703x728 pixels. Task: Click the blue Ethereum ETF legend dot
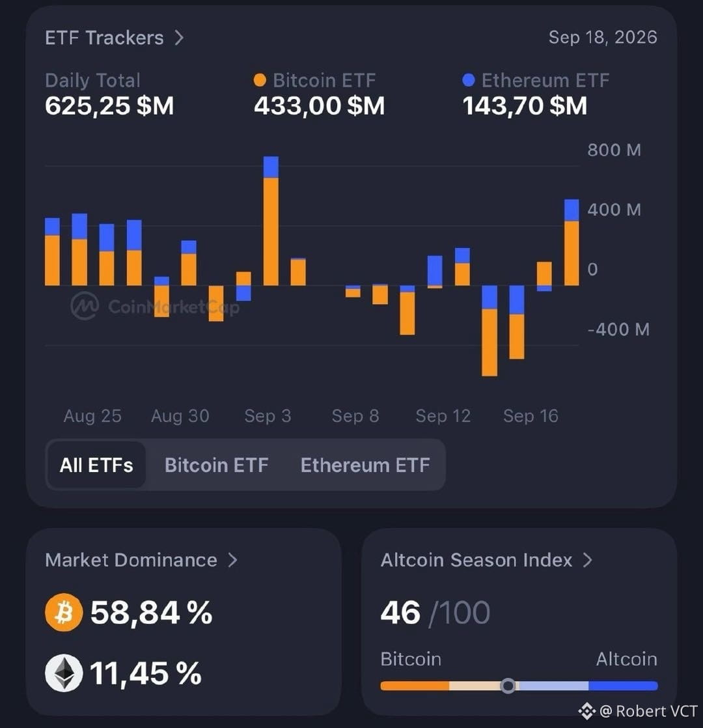469,80
